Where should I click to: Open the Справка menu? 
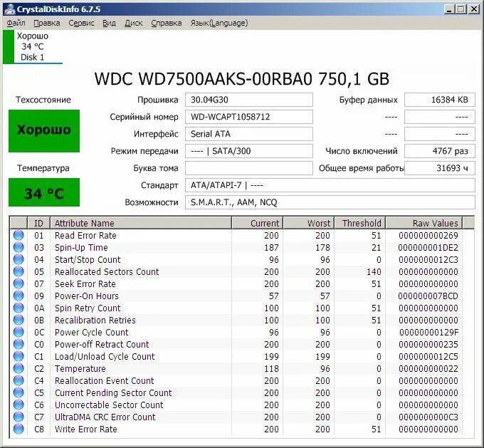[166, 24]
